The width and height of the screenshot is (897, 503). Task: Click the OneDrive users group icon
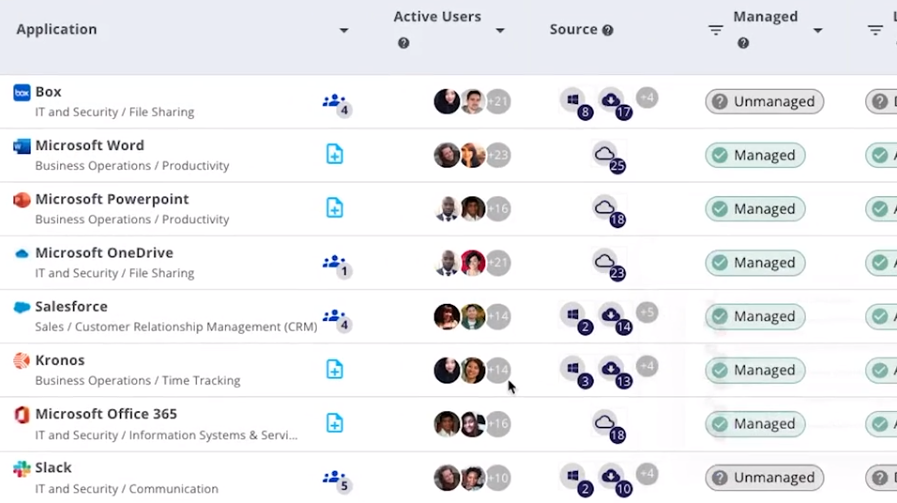point(336,265)
